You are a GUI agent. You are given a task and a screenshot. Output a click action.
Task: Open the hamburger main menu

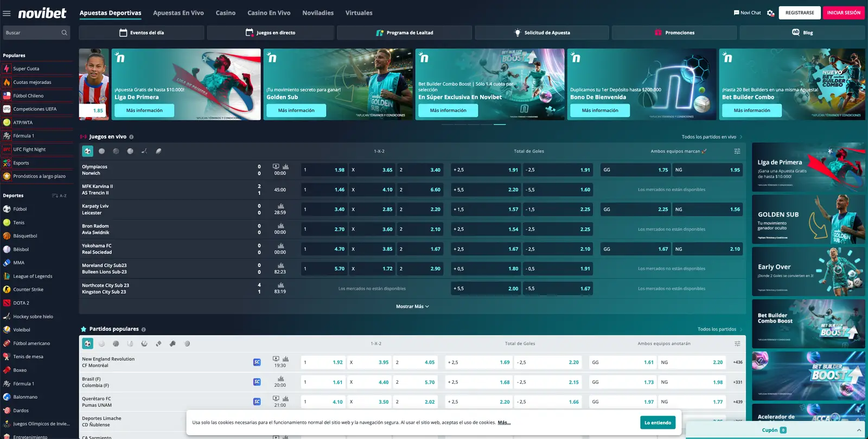point(7,13)
